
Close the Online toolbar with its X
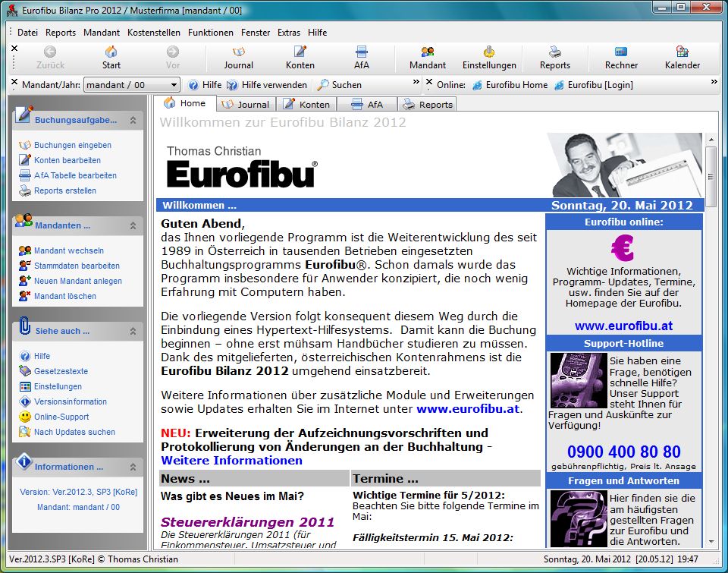(x=429, y=82)
